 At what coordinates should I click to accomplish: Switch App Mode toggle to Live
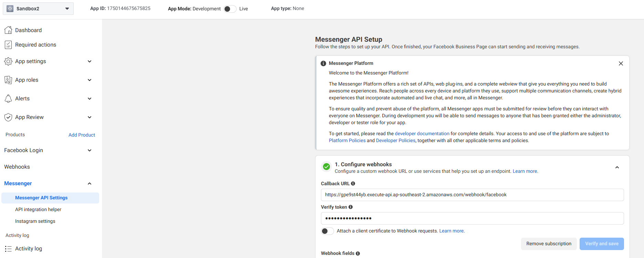230,9
